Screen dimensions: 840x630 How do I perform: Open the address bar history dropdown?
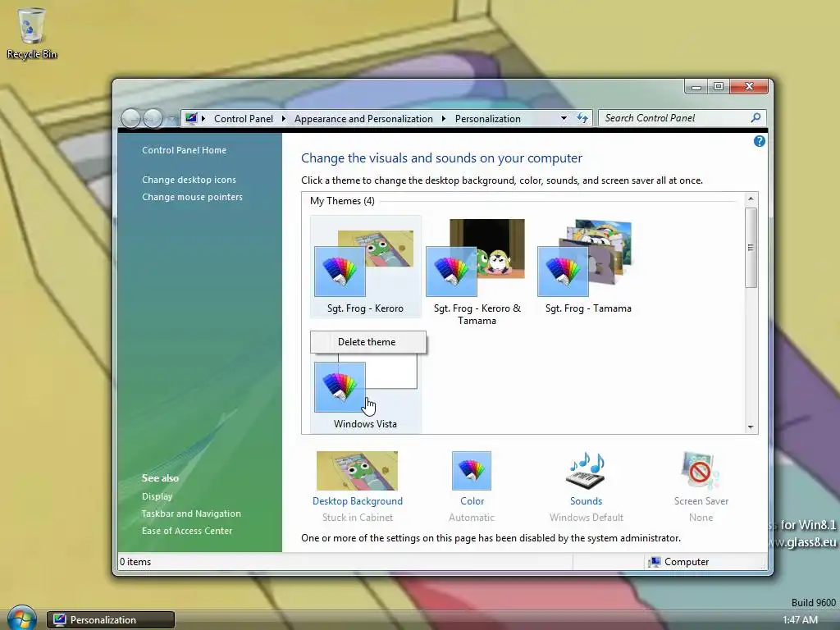pos(564,118)
